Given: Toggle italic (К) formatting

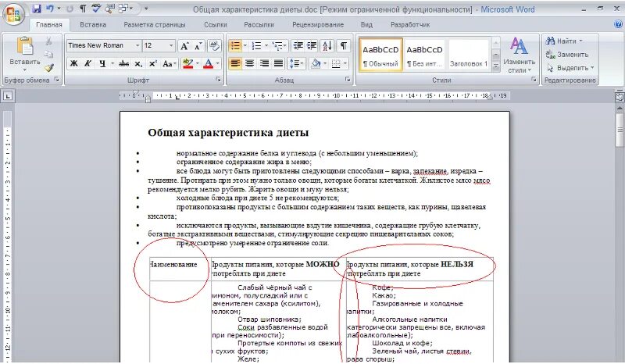Looking at the screenshot, I should 87,63.
